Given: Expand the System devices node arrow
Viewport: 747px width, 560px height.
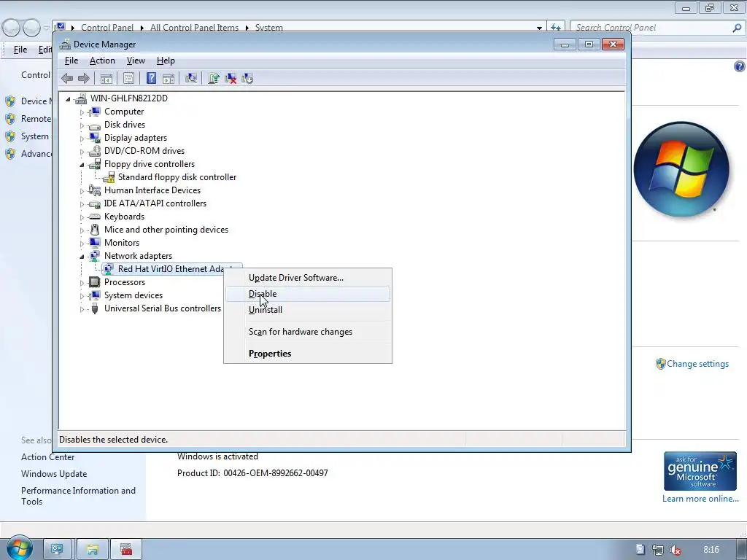Looking at the screenshot, I should click(82, 296).
